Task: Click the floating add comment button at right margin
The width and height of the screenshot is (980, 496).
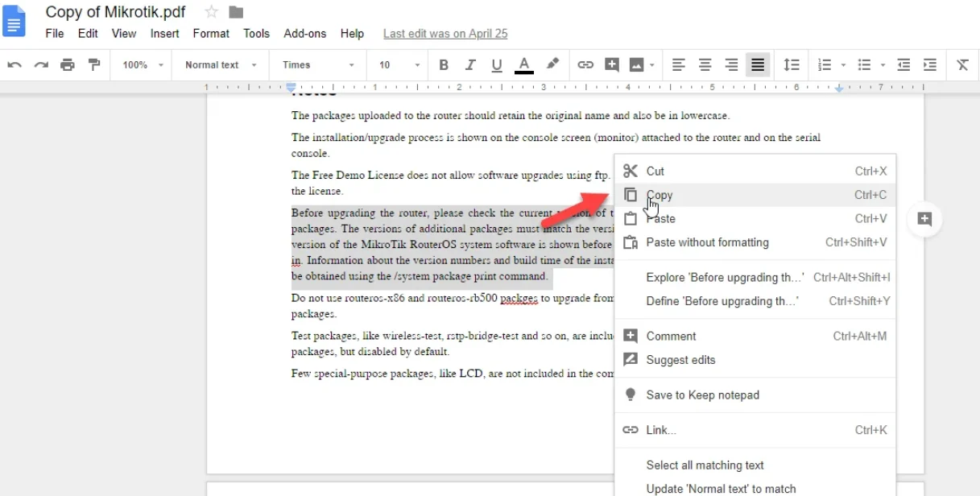Action: (x=924, y=219)
